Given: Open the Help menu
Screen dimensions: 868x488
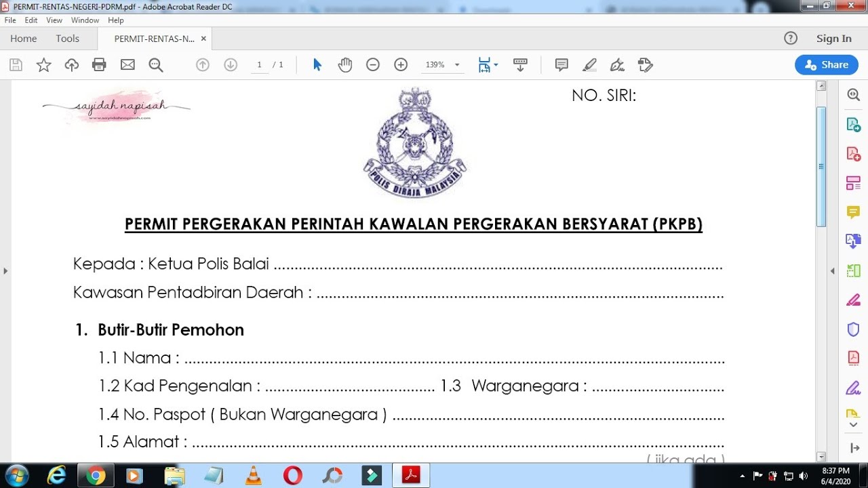Looking at the screenshot, I should point(116,20).
